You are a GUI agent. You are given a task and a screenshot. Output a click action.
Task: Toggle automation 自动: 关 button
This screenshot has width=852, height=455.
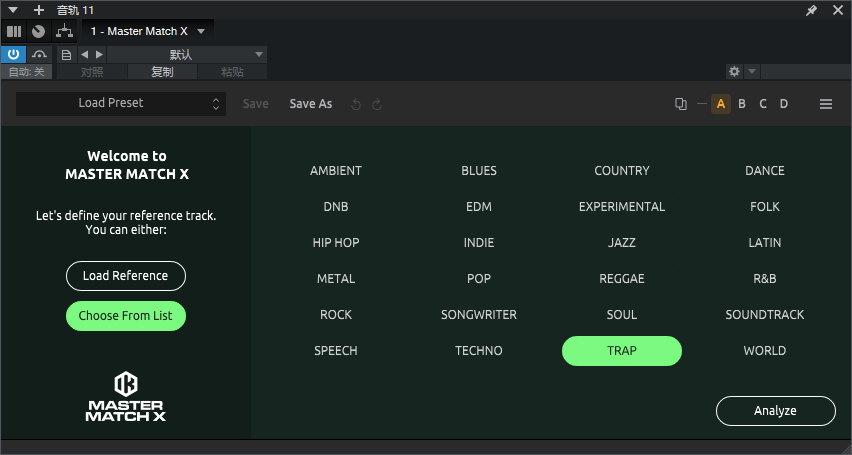coord(27,72)
